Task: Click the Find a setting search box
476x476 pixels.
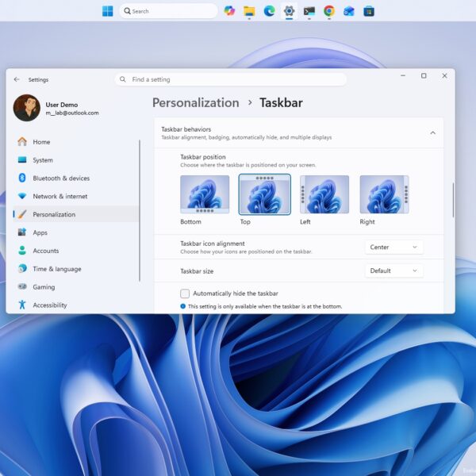Action: point(231,79)
